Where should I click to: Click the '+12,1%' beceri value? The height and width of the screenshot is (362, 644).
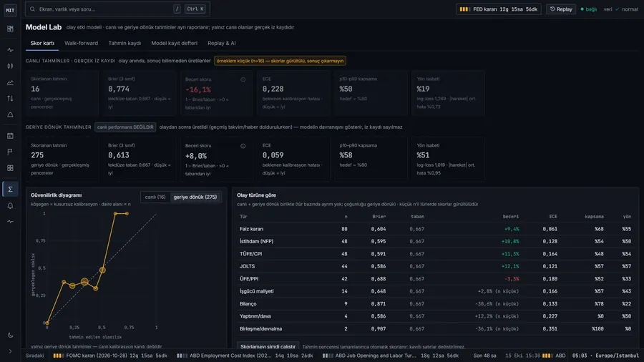tap(510, 266)
